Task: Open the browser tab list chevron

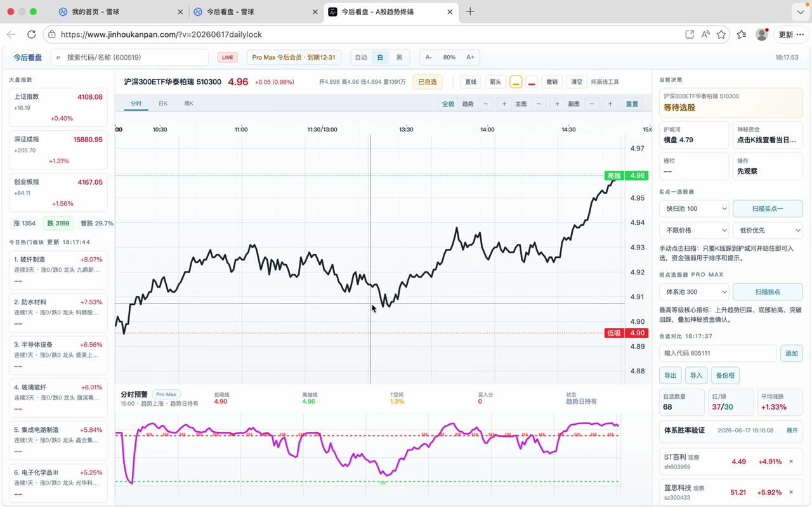Action: click(x=800, y=12)
